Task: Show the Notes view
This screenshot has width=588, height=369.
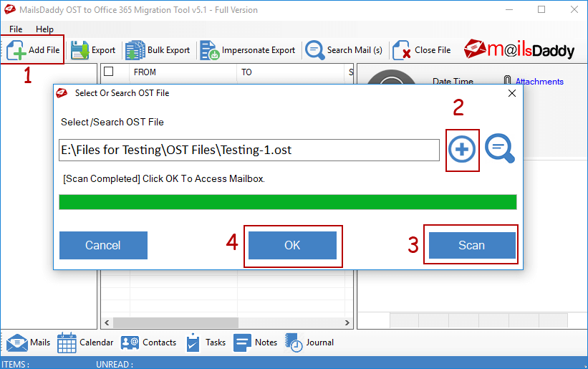Action: [x=255, y=342]
